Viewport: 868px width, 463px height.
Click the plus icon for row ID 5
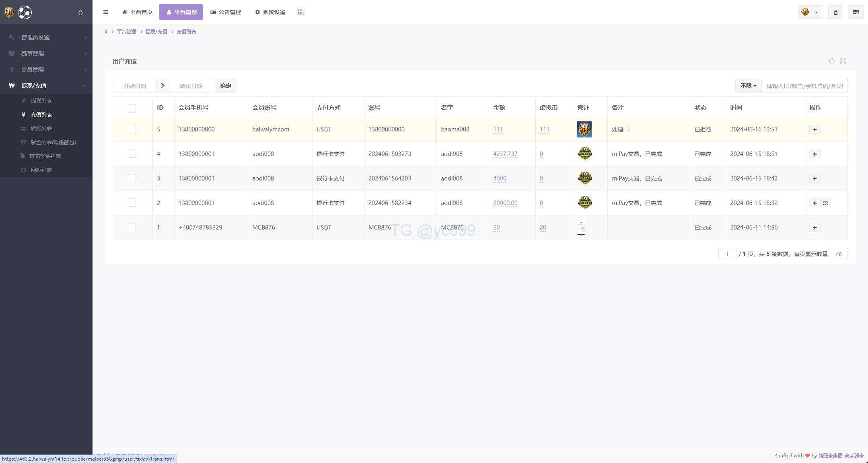coord(815,129)
